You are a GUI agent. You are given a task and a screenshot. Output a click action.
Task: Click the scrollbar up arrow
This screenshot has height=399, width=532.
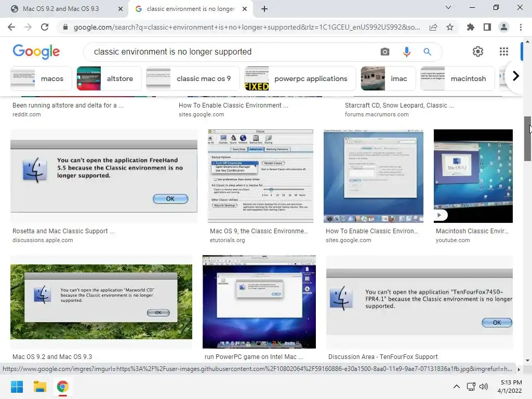tap(527, 42)
